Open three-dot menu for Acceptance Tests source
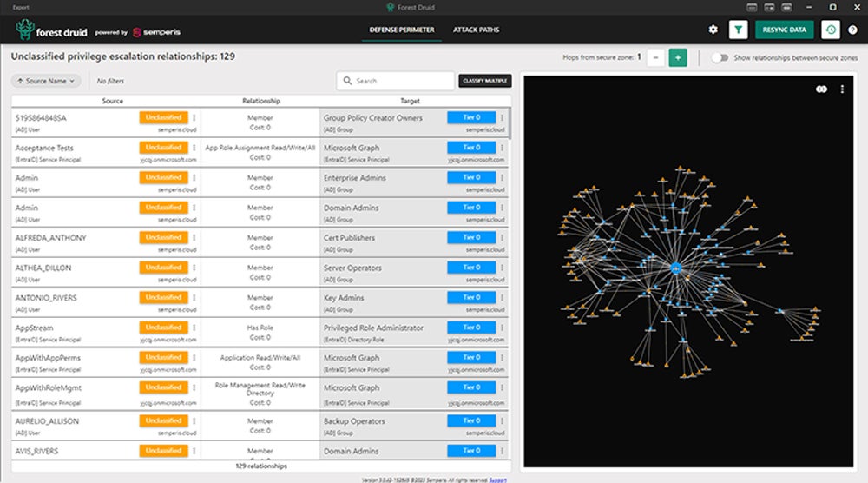Screen dimensions: 868x483 [194, 148]
